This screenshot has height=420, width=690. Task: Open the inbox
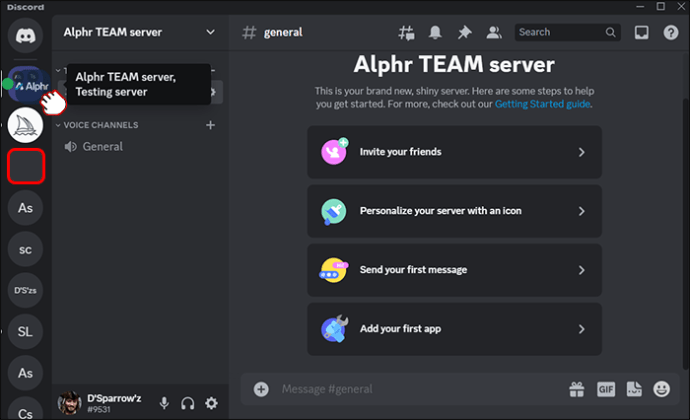(x=641, y=32)
